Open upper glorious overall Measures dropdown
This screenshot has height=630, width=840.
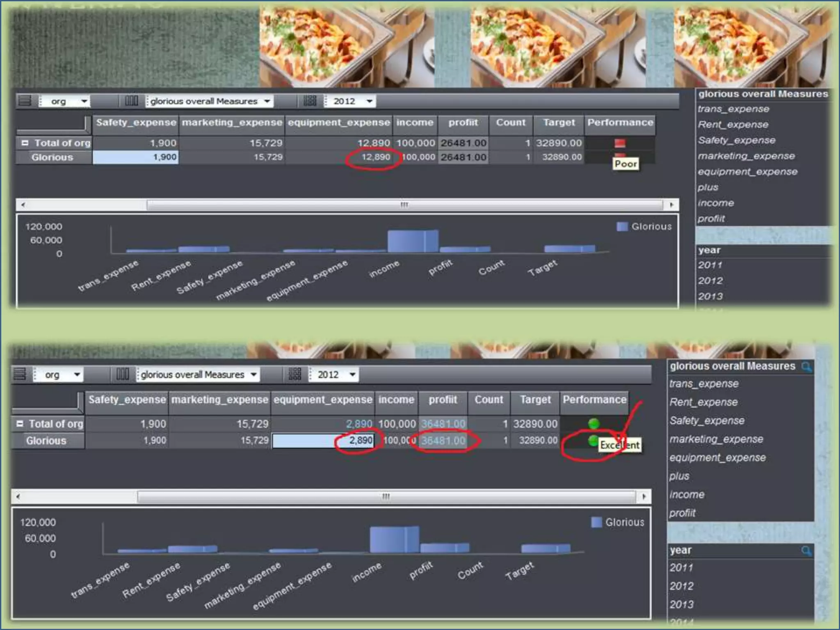click(x=267, y=101)
